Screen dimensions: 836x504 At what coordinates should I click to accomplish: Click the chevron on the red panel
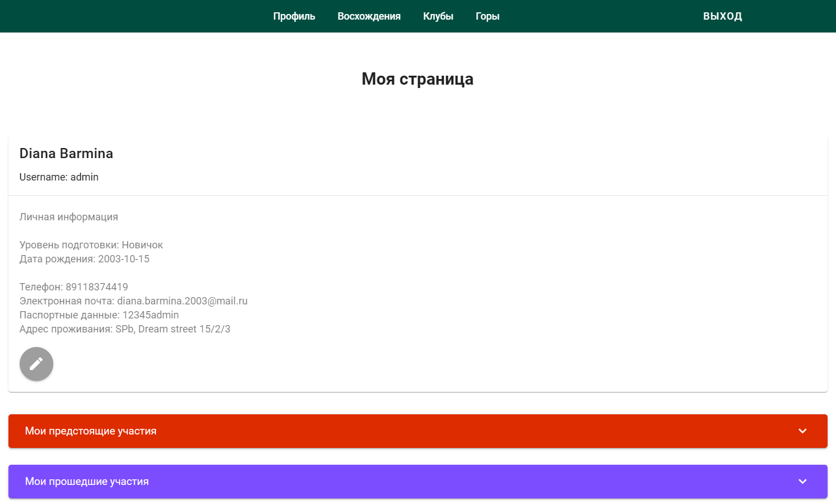[x=802, y=431]
